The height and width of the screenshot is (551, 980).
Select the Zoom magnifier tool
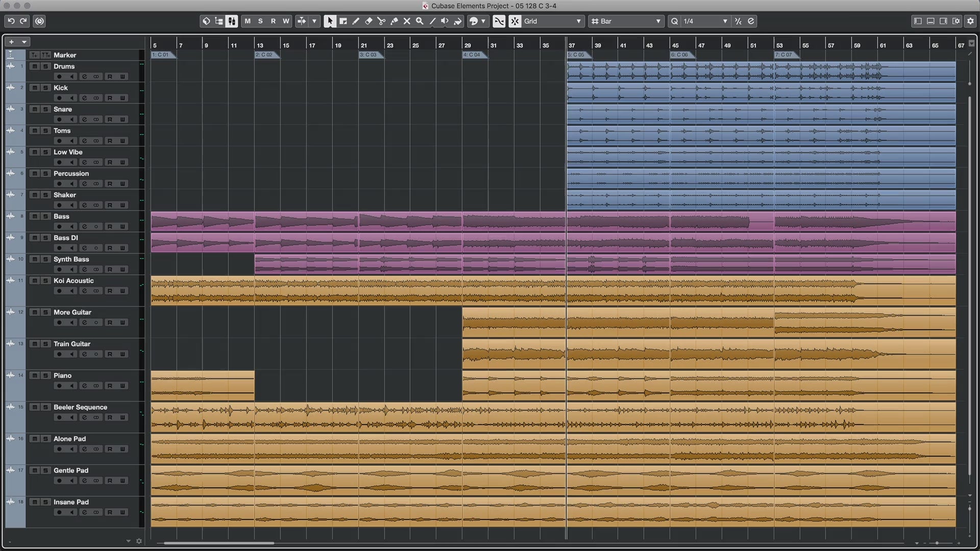[x=420, y=21]
